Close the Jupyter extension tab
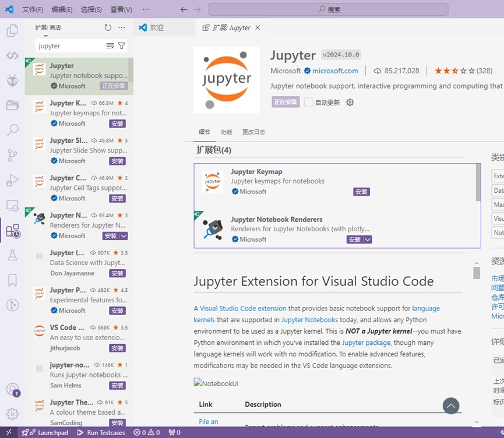Screen dimensions: 504x438 coord(258,27)
